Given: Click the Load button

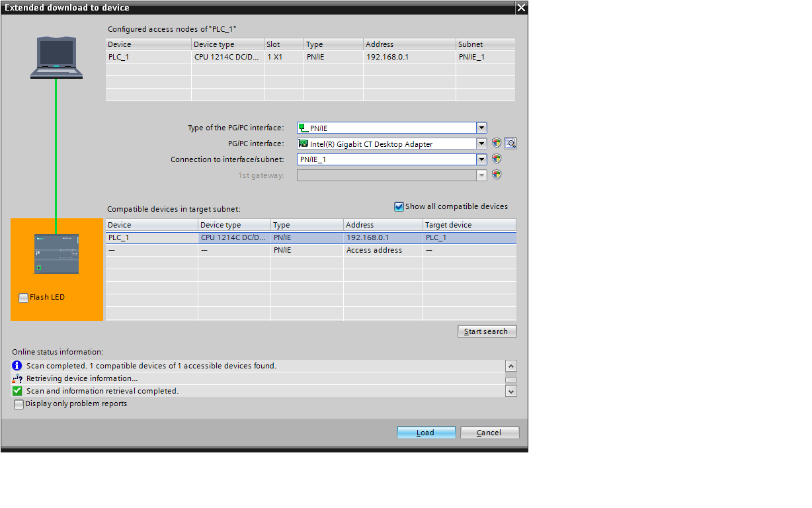Looking at the screenshot, I should (426, 433).
